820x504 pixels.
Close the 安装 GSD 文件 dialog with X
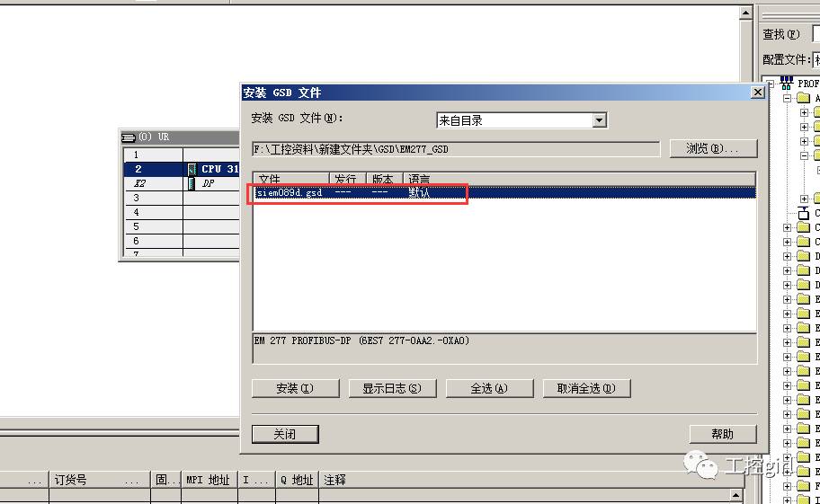(x=757, y=93)
